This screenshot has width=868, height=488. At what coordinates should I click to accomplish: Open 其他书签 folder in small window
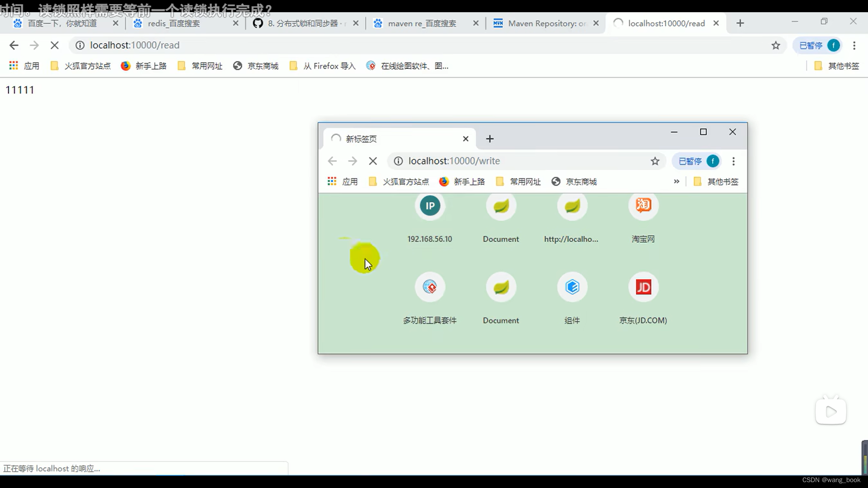pos(716,182)
